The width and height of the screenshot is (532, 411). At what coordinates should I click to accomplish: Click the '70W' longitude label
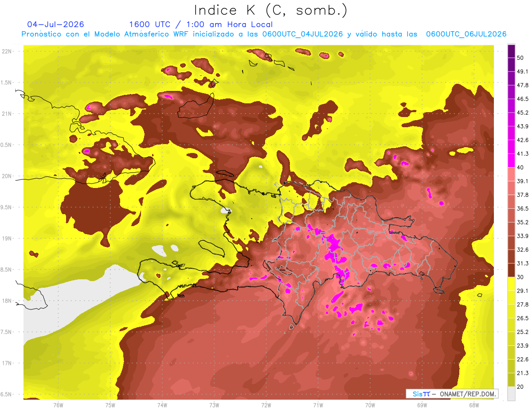(370, 405)
